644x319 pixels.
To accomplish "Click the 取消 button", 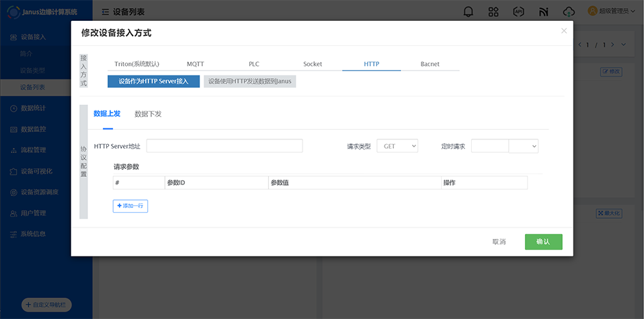I will click(x=499, y=242).
